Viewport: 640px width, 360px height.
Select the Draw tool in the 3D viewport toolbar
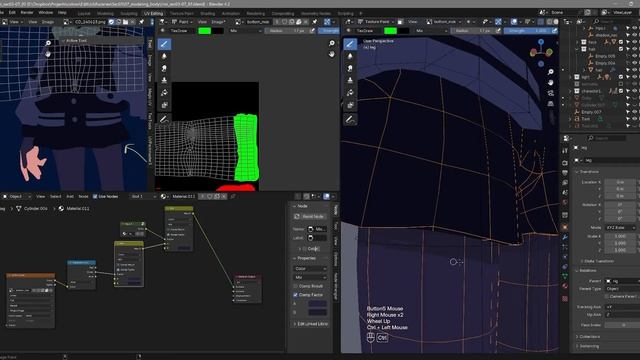click(350, 44)
